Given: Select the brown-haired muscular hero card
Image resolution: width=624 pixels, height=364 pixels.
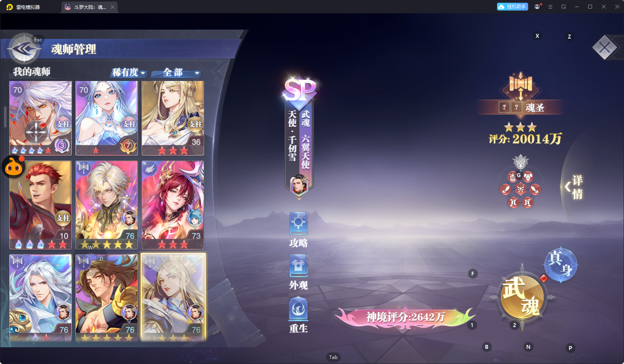Looking at the screenshot, I should 107,298.
